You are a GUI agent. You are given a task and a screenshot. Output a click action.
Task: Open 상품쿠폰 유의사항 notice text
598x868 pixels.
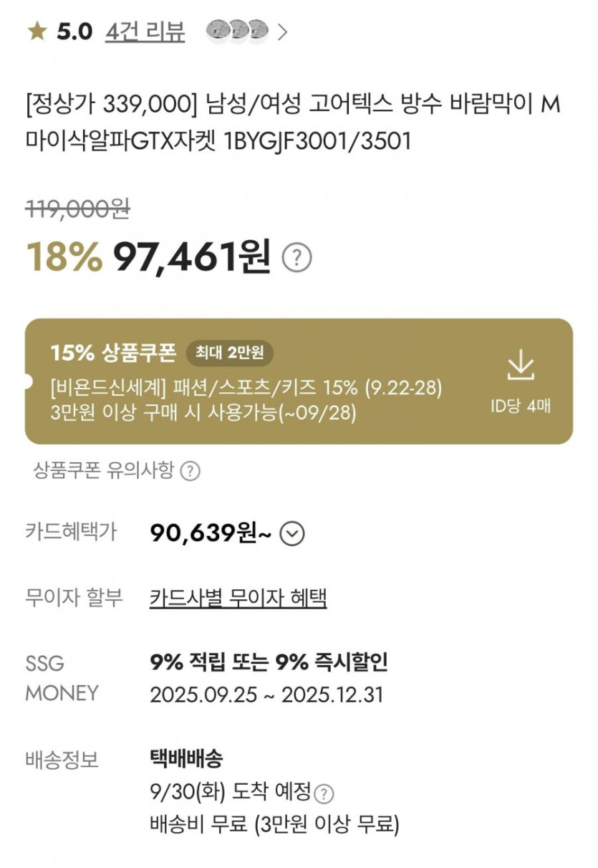103,470
